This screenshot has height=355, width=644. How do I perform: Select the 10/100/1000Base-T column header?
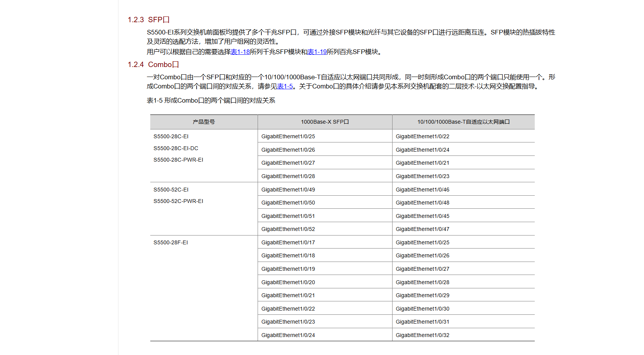pyautogui.click(x=463, y=122)
